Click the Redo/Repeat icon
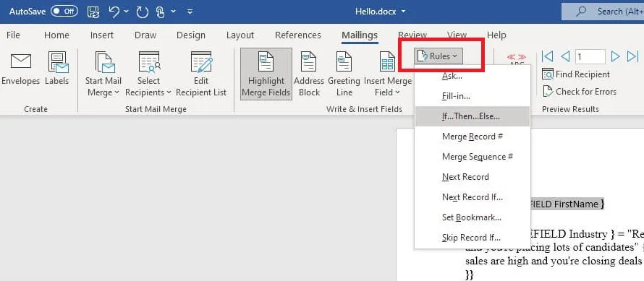 tap(142, 12)
